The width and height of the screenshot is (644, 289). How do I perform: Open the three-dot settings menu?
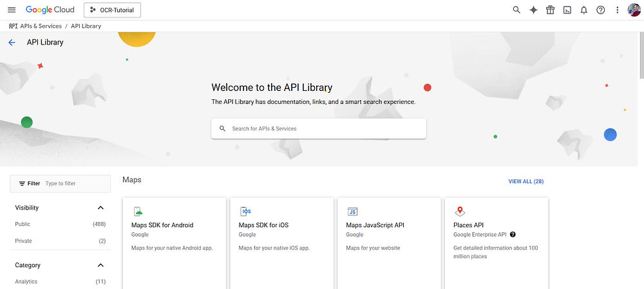(x=618, y=10)
